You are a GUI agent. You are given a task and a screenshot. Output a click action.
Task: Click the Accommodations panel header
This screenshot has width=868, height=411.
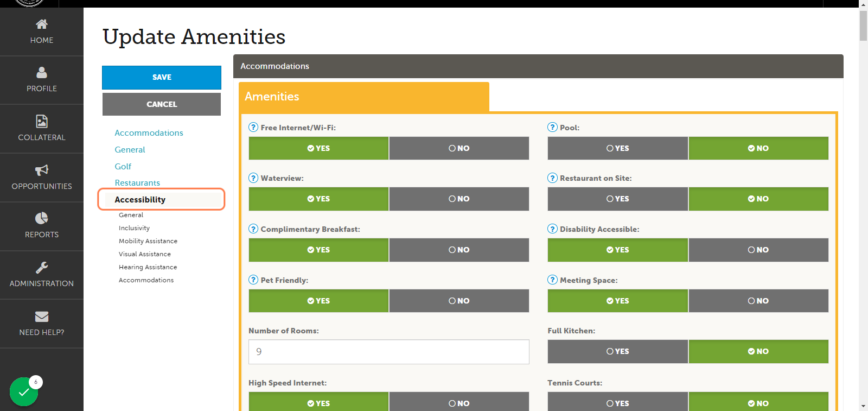[538, 66]
